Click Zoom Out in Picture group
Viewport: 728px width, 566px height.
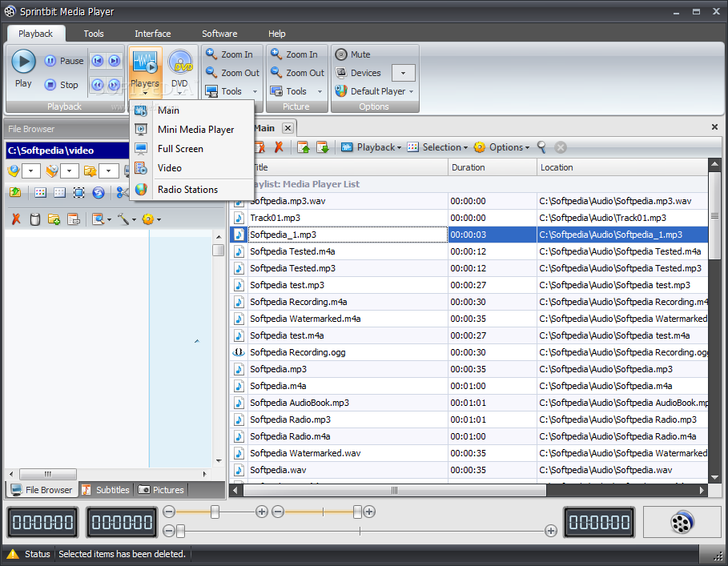[x=298, y=73]
